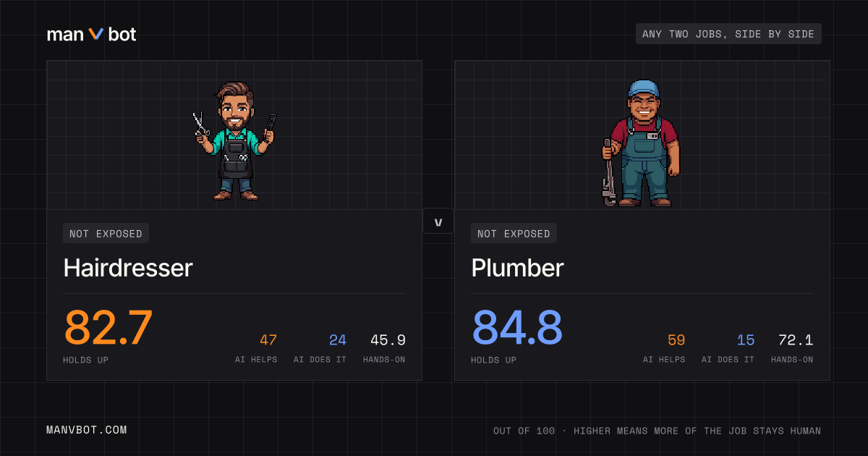
Task: Click the MANVBOT.COM footer link
Action: 87,430
